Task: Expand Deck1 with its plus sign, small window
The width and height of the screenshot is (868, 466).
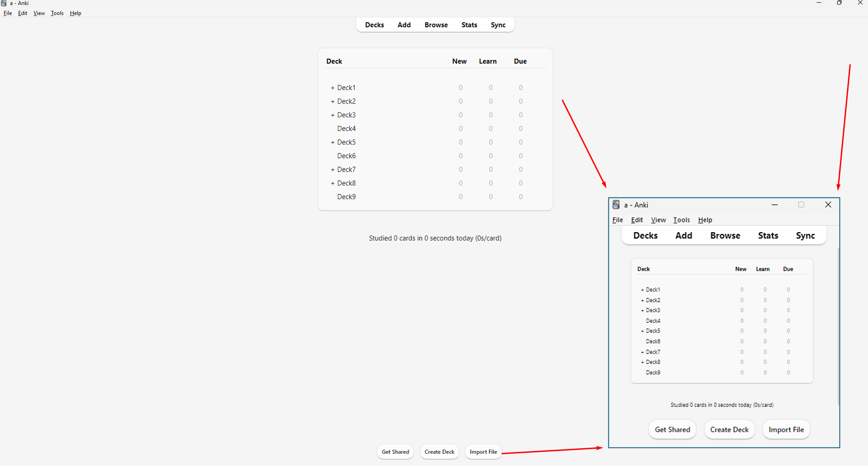Action: (642, 290)
